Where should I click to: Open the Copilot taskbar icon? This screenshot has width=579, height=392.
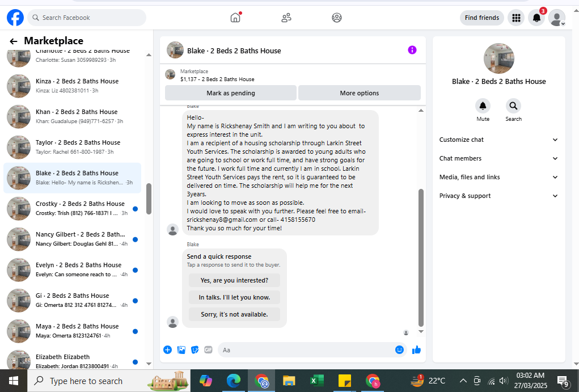(x=206, y=381)
